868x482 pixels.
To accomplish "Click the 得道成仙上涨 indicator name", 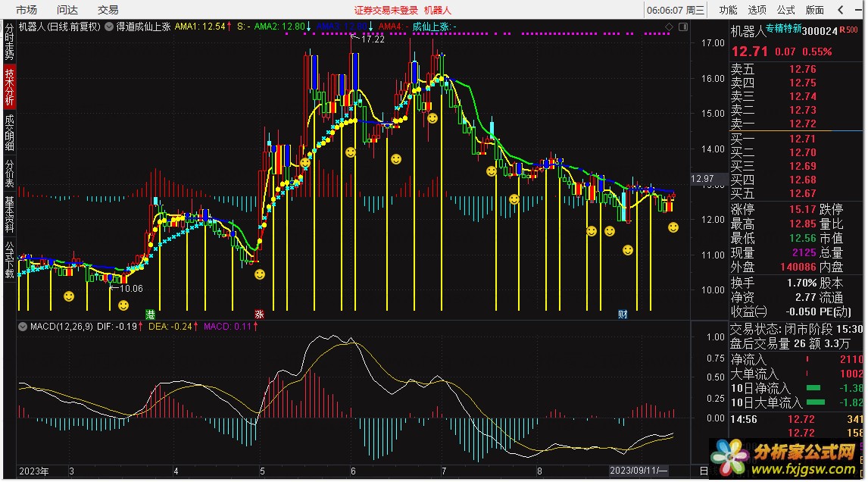I will point(143,26).
